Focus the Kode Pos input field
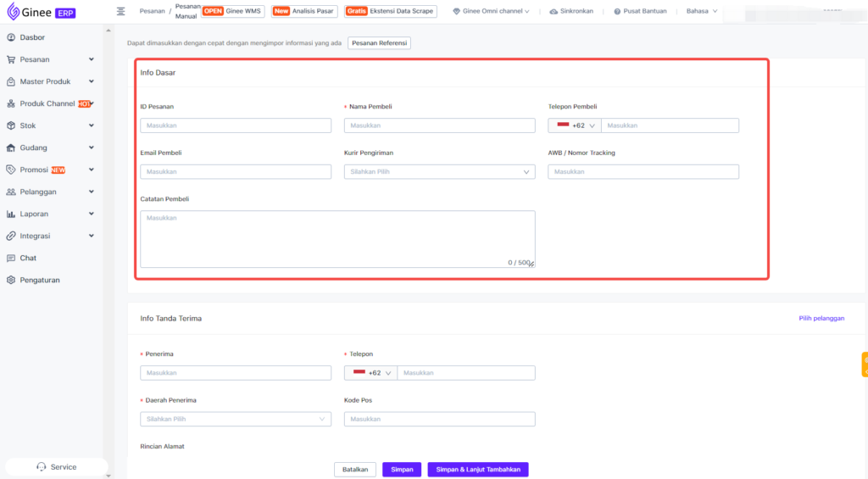The image size is (868, 479). pyautogui.click(x=440, y=419)
